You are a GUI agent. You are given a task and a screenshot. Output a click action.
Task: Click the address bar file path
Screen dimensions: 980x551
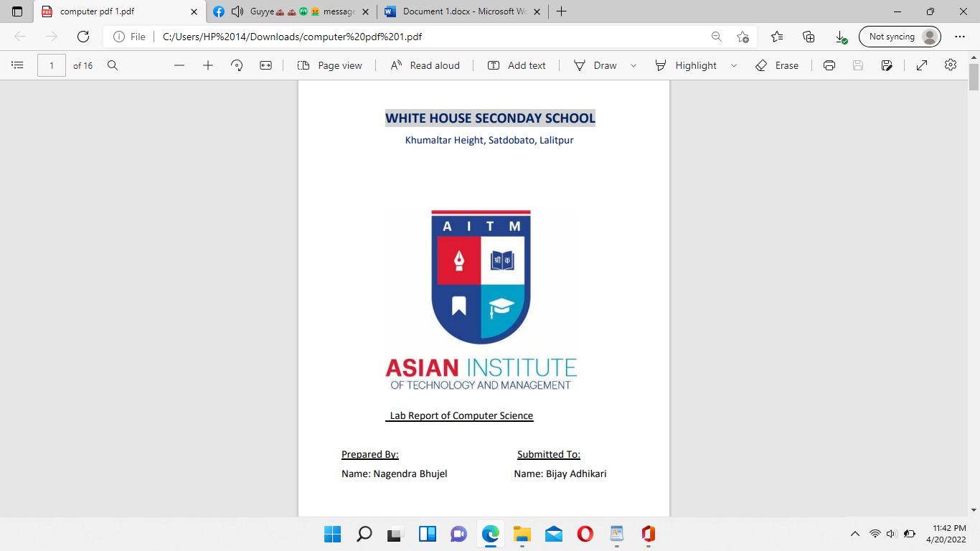point(292,37)
